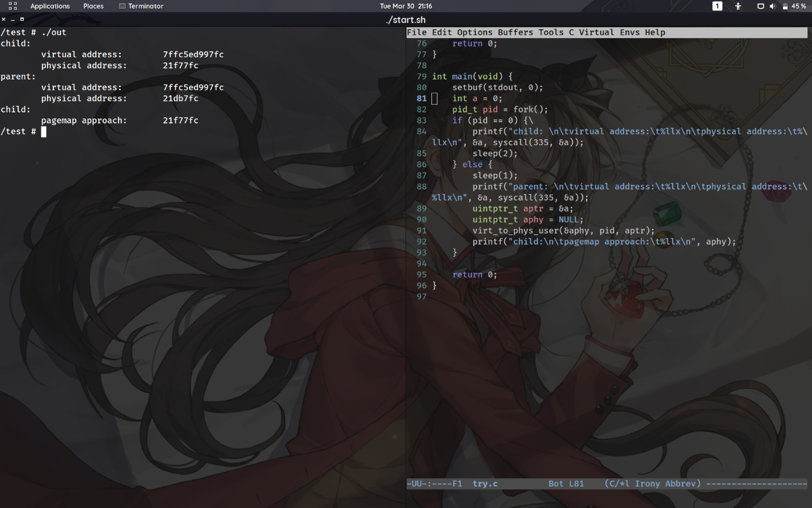Screen dimensions: 812x508
Task: Click the pagemap approach value 21f77fc
Action: [x=180, y=120]
